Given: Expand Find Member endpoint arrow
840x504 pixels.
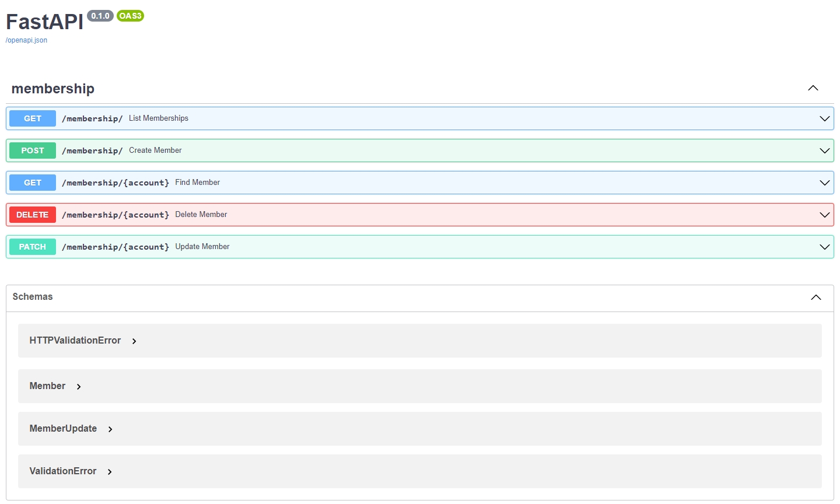Looking at the screenshot, I should point(825,183).
